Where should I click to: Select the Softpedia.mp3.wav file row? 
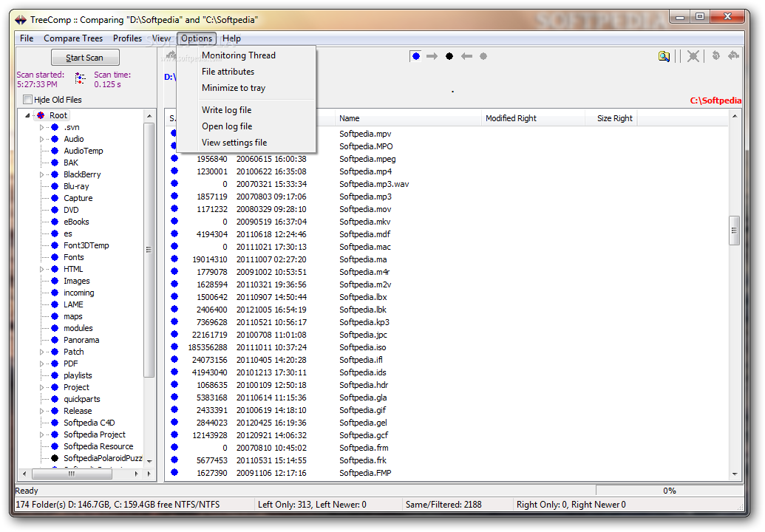click(448, 184)
